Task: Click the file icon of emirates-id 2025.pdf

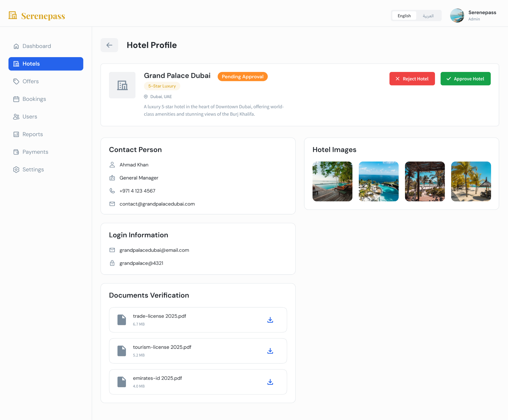Action: tap(122, 382)
